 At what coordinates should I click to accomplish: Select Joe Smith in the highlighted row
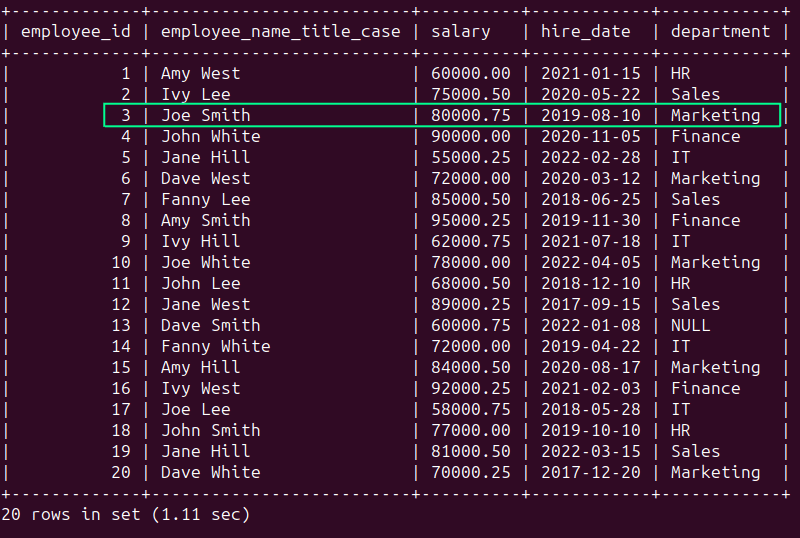tap(205, 115)
